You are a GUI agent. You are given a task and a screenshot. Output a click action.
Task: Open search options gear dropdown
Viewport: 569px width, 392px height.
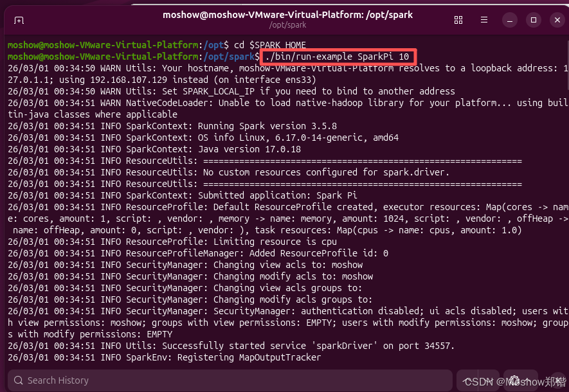[x=519, y=380]
